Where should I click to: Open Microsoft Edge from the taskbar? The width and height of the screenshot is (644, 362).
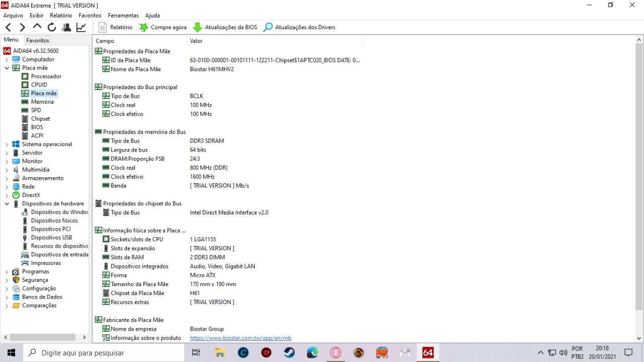[x=312, y=352]
